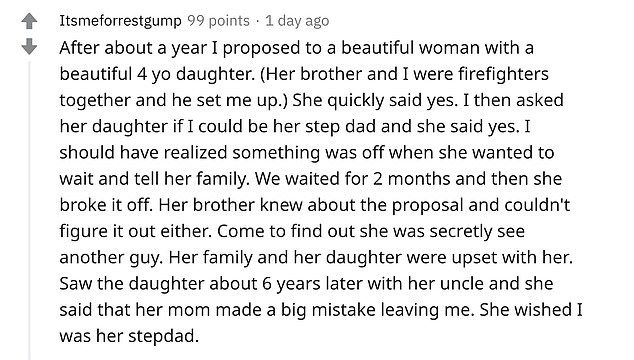This screenshot has width=634, height=360.
Task: Click the final word 'stepdad.'
Action: (164, 336)
